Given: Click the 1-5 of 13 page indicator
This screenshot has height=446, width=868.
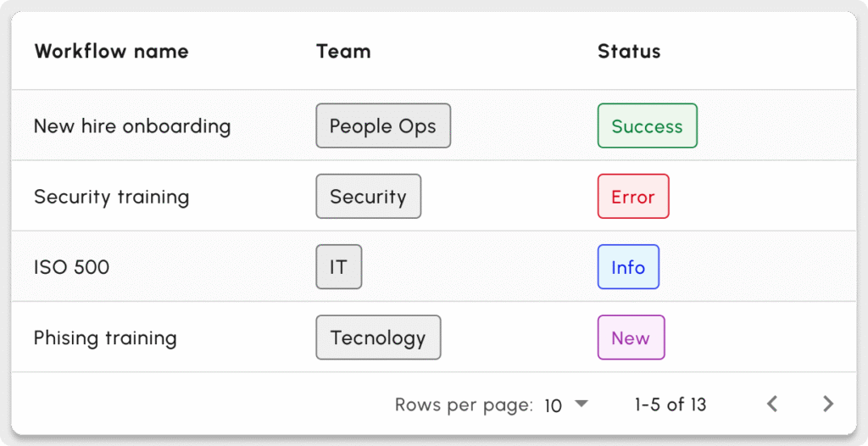Looking at the screenshot, I should tap(670, 404).
